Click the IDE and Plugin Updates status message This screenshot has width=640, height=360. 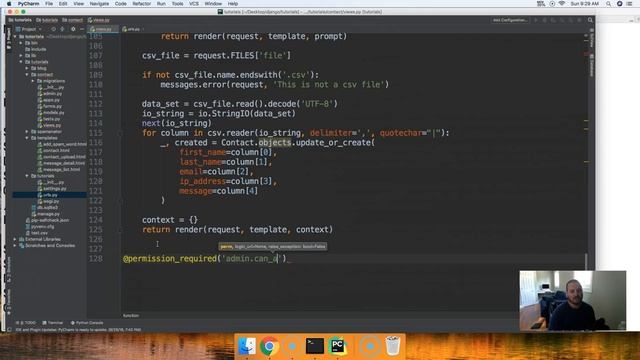pos(78,329)
